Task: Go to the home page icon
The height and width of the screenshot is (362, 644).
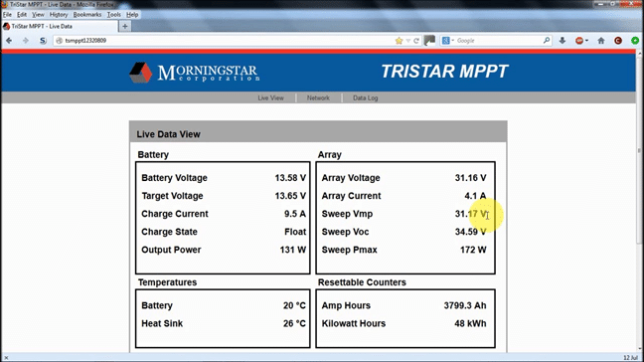Action: (601, 40)
